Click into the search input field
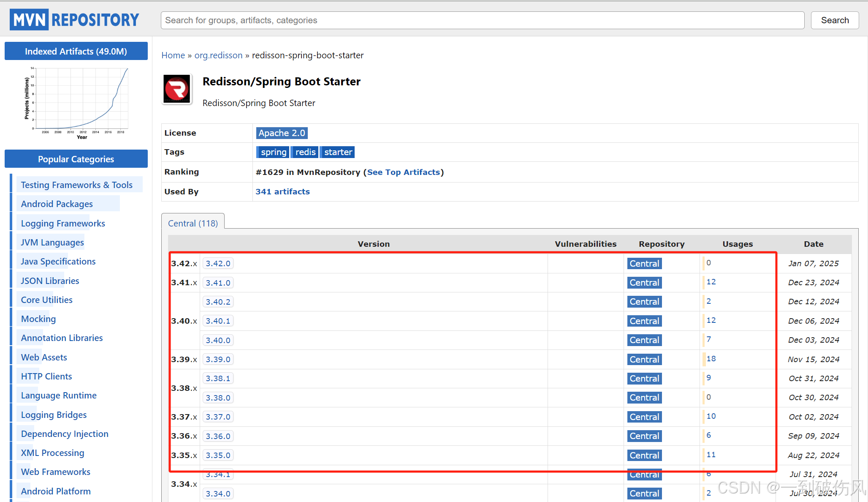This screenshot has height=502, width=868. coord(481,20)
